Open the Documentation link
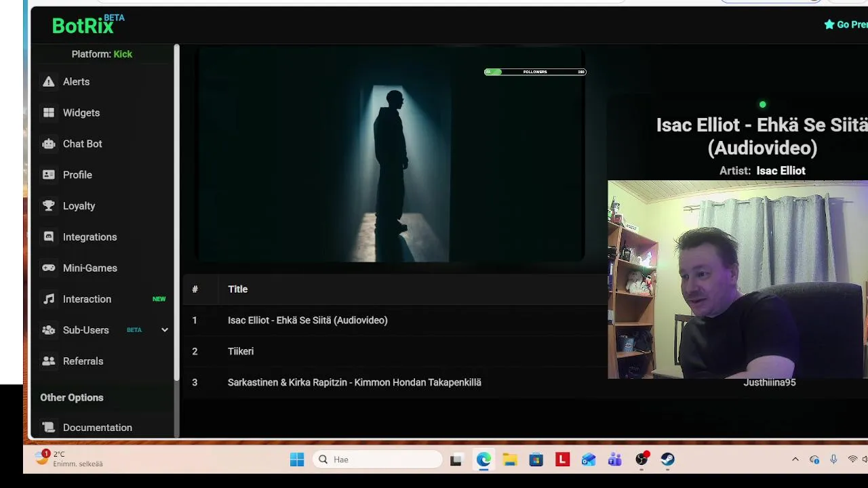 [x=98, y=428]
